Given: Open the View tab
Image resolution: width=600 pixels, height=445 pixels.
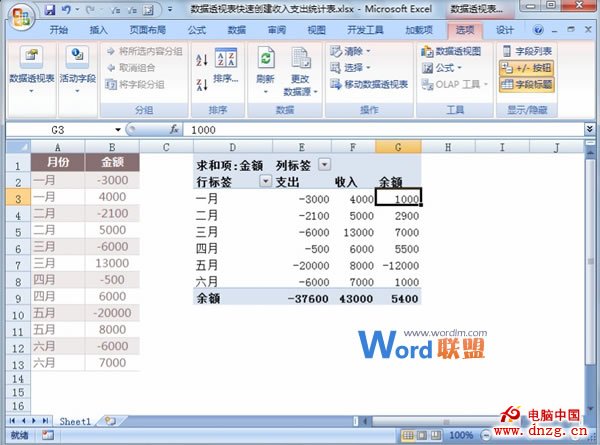Looking at the screenshot, I should coord(316,30).
